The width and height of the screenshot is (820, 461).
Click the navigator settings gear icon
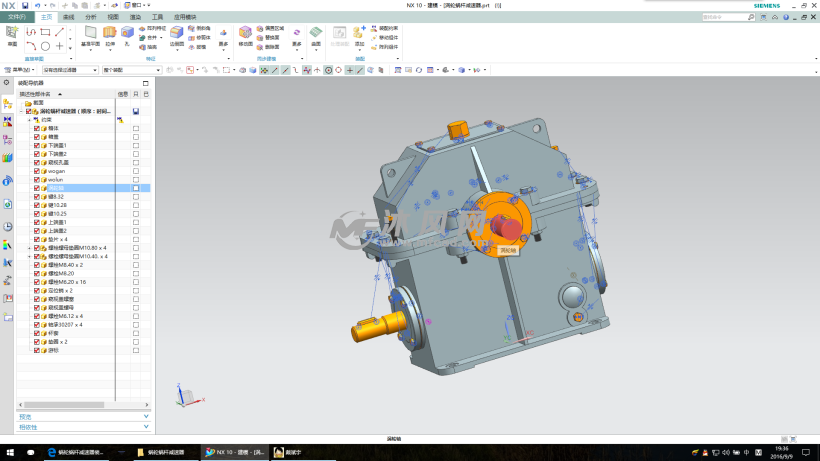coord(6,83)
